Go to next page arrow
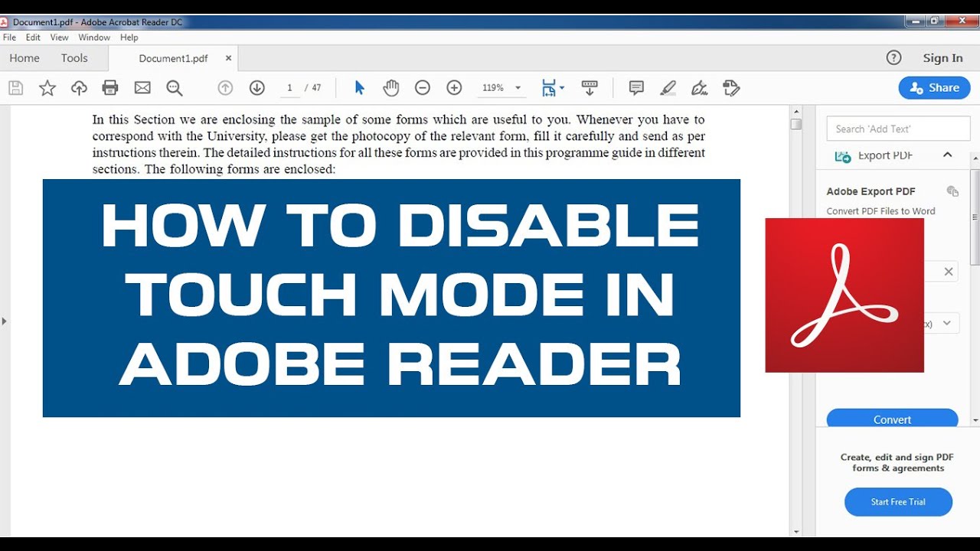 (257, 88)
